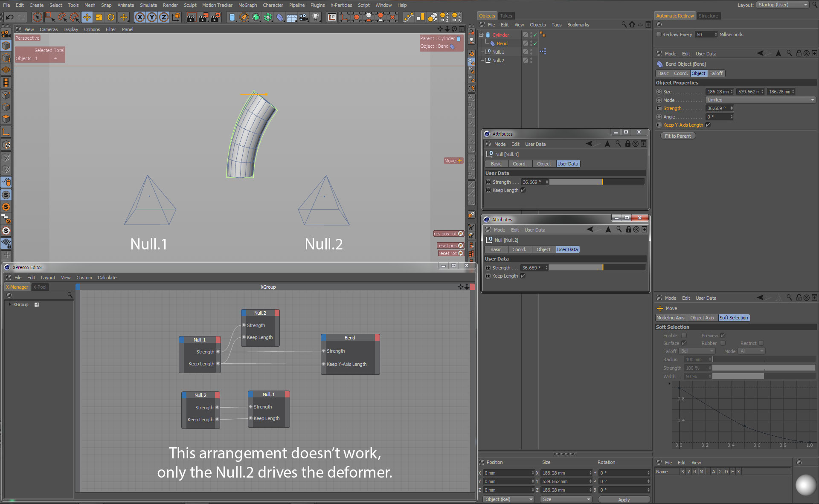Switch to the Falloff tab
The width and height of the screenshot is (819, 504).
click(x=716, y=73)
